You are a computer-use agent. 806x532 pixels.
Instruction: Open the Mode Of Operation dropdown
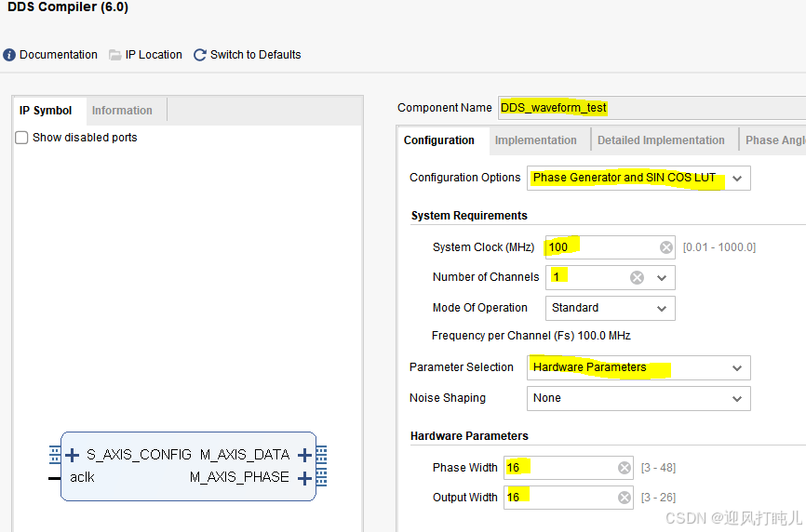pyautogui.click(x=611, y=308)
